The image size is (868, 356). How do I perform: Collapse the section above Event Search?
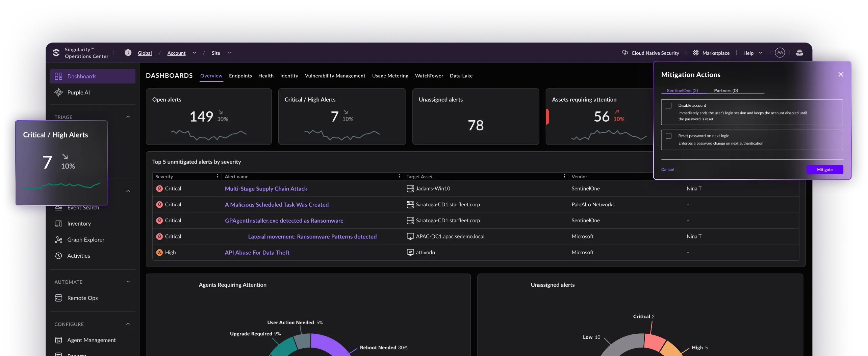click(128, 192)
